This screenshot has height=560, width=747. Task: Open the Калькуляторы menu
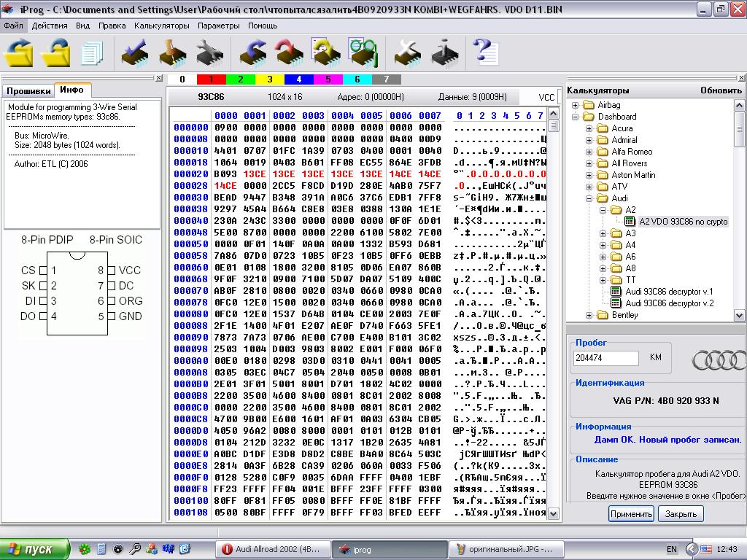tap(161, 26)
